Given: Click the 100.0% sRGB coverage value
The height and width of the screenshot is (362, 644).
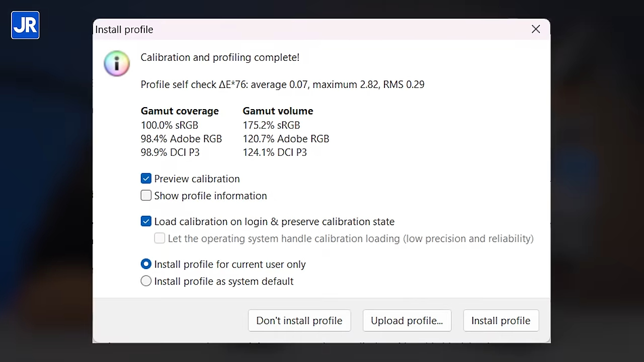Looking at the screenshot, I should click(x=170, y=125).
